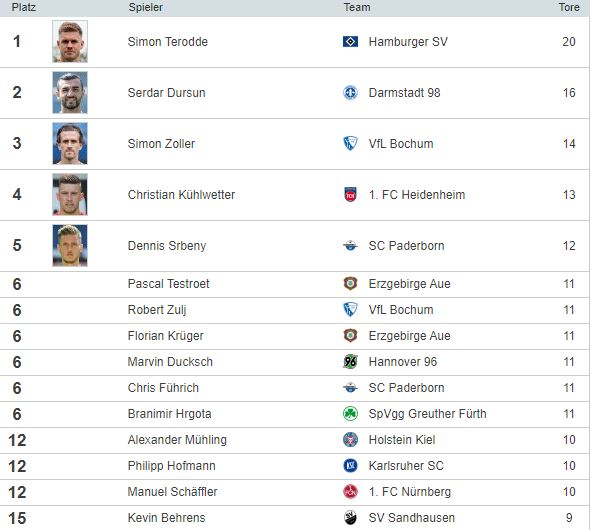Sort by the Spieler column header
This screenshot has height=530, width=592.
point(146,7)
